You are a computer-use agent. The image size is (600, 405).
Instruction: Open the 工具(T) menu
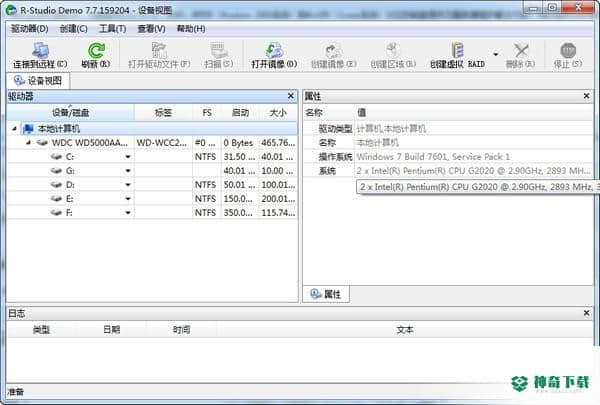112,29
